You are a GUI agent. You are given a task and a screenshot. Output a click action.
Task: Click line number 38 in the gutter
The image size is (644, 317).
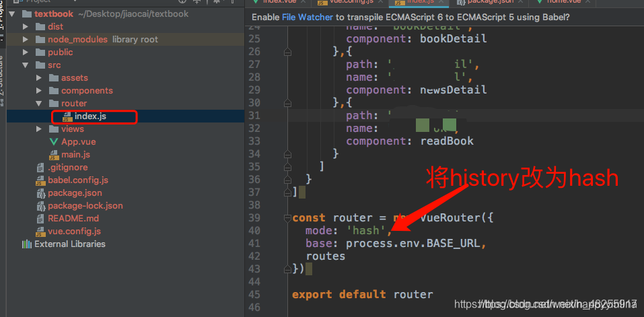point(254,205)
